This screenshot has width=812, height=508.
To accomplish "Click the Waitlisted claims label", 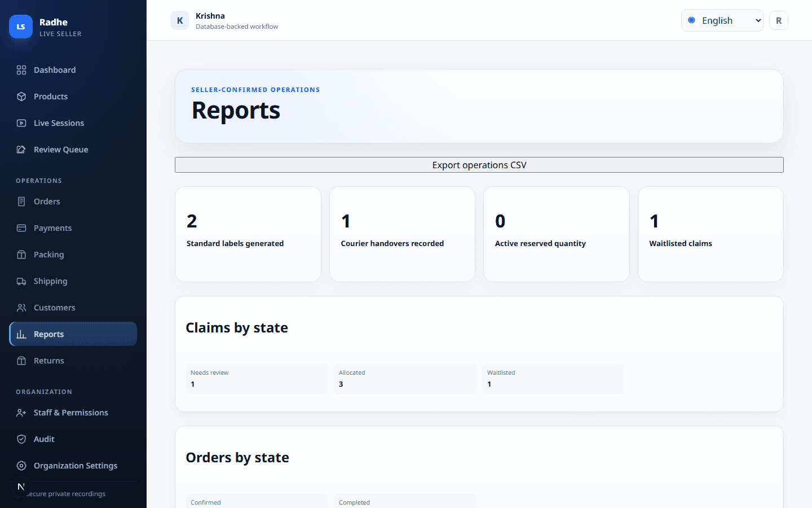I will point(681,243).
